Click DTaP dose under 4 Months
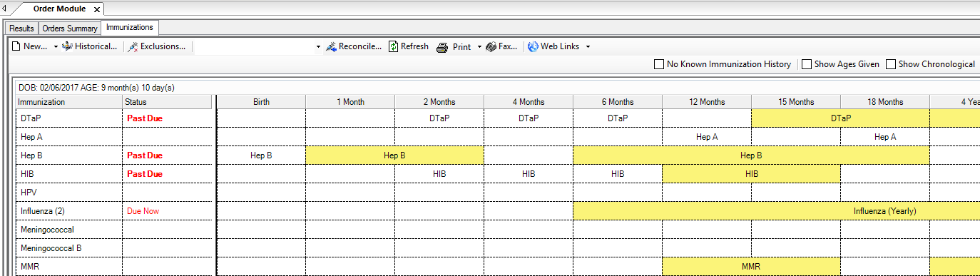The height and width of the screenshot is (276, 980). coord(529,118)
